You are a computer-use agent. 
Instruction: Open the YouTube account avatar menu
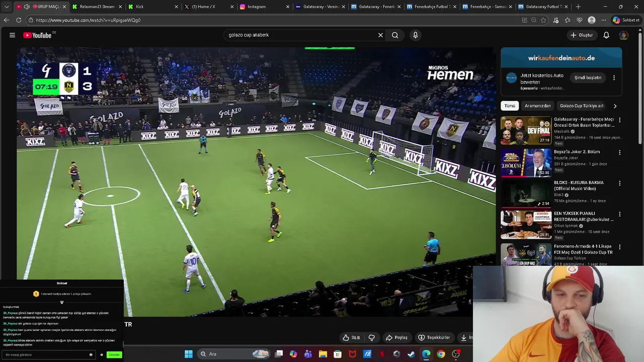pyautogui.click(x=623, y=35)
